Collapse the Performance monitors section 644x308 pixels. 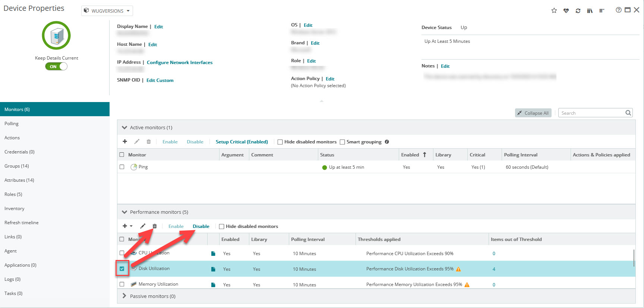point(124,212)
